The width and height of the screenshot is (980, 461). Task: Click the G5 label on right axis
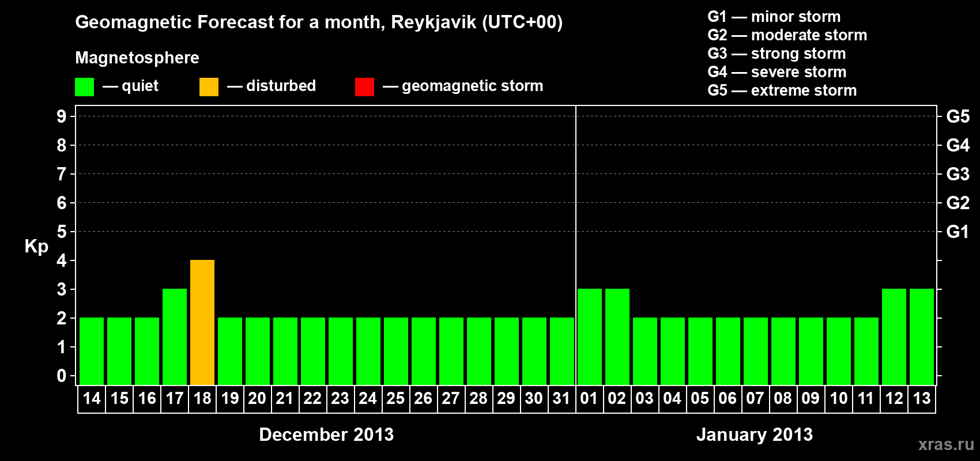pyautogui.click(x=958, y=116)
